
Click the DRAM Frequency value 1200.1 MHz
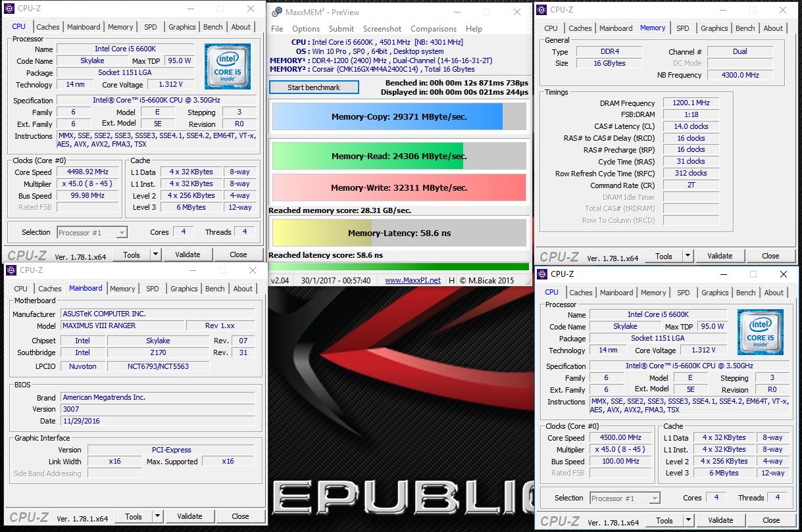[x=690, y=103]
